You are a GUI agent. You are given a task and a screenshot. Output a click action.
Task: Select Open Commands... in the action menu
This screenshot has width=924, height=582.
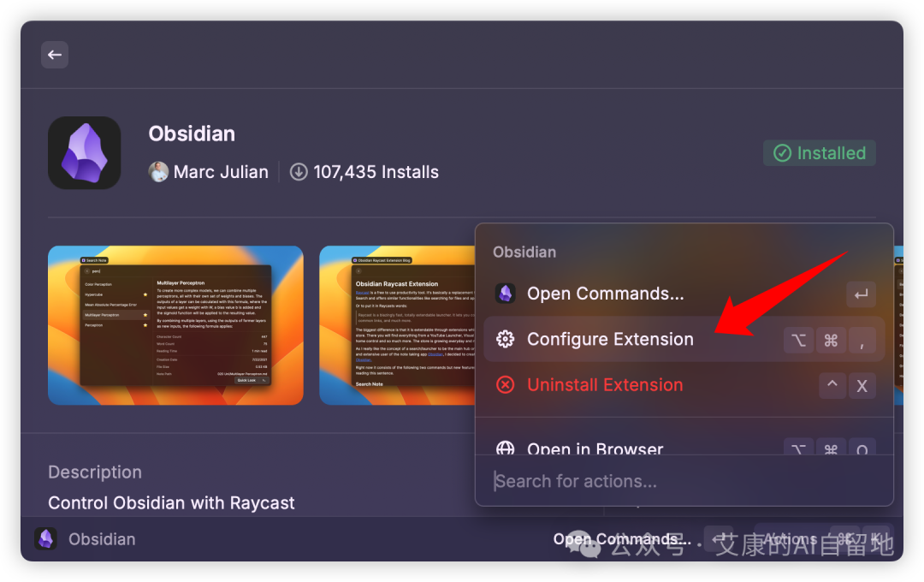684,294
